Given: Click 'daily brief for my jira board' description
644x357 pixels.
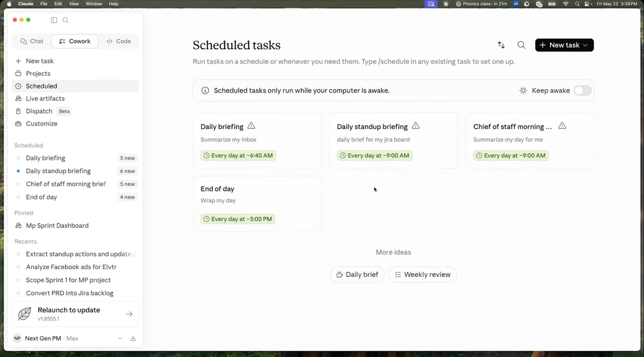Looking at the screenshot, I should coord(373,140).
